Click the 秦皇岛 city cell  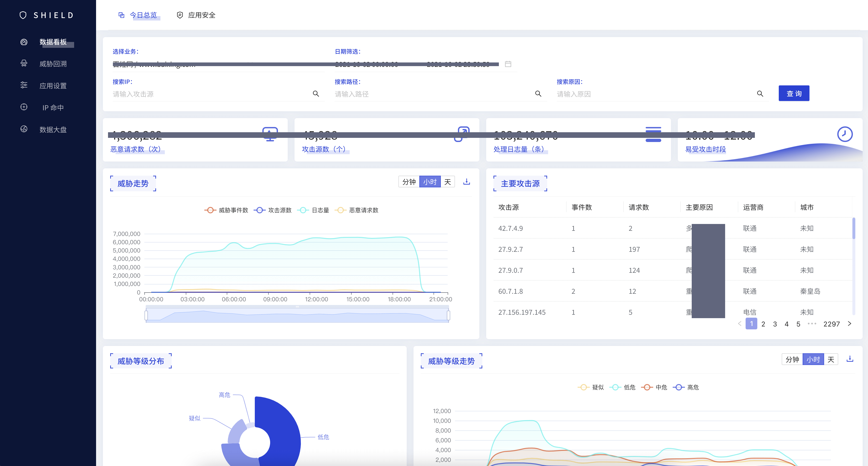pyautogui.click(x=810, y=291)
